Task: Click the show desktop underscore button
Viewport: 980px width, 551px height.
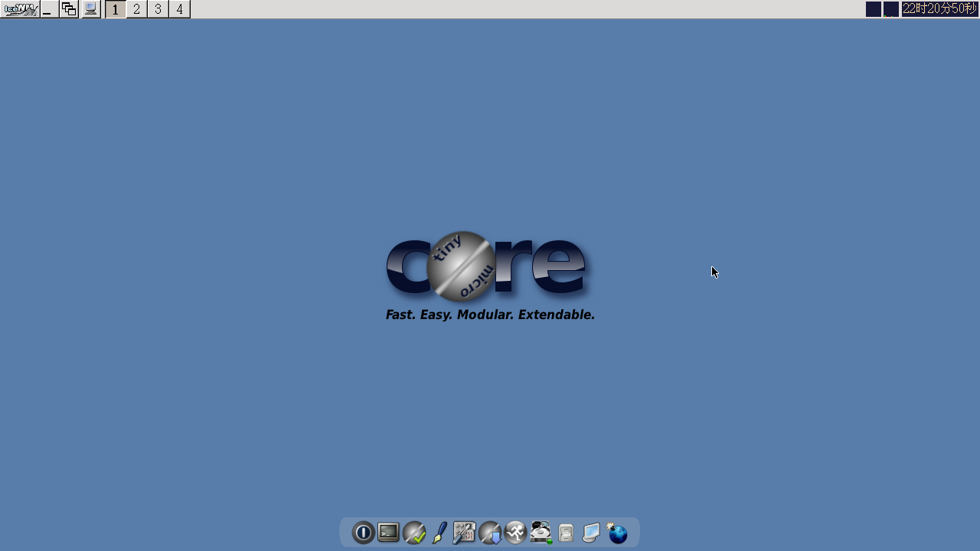Action: (48, 9)
